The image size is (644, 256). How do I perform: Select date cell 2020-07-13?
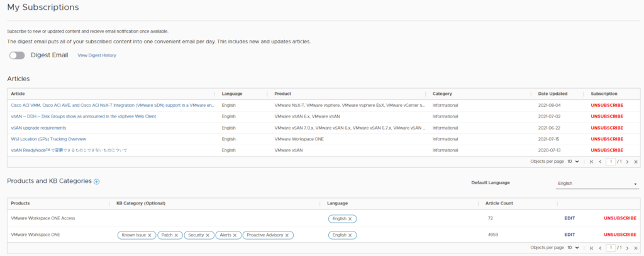tap(549, 150)
